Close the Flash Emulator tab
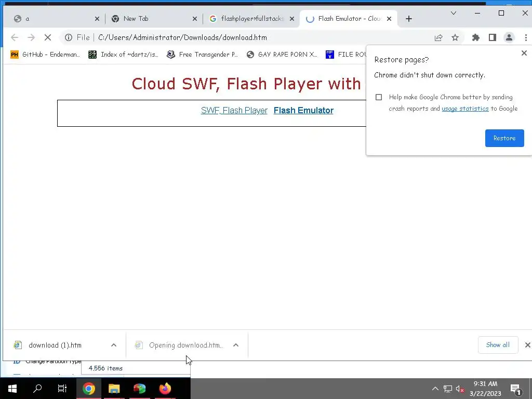Screen dimensions: 532x399 pyautogui.click(x=389, y=19)
